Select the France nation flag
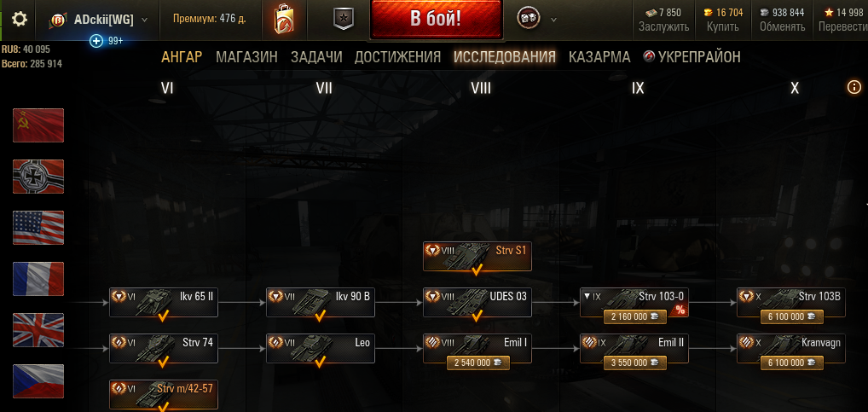868x412 pixels. point(38,279)
